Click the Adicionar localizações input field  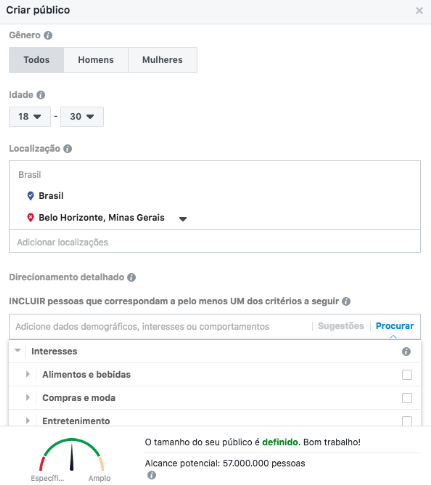tap(215, 242)
